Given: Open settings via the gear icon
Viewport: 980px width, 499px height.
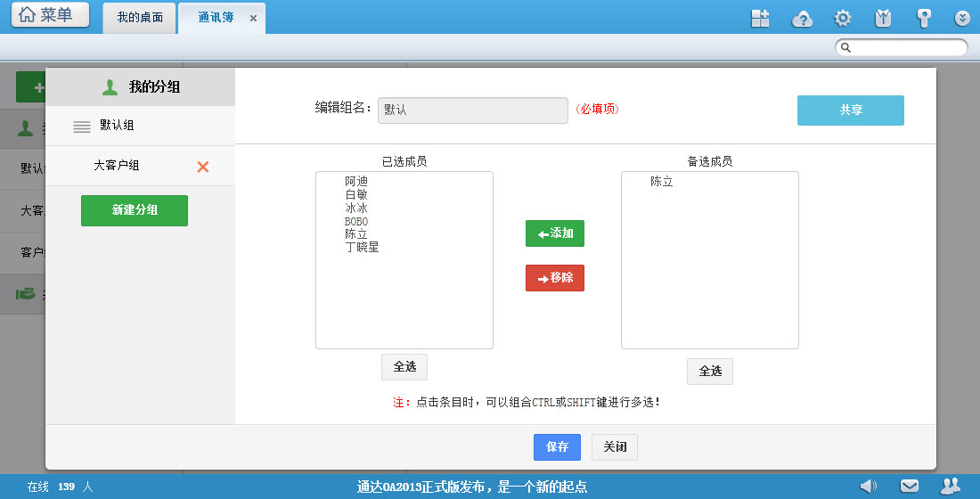Looking at the screenshot, I should (842, 18).
